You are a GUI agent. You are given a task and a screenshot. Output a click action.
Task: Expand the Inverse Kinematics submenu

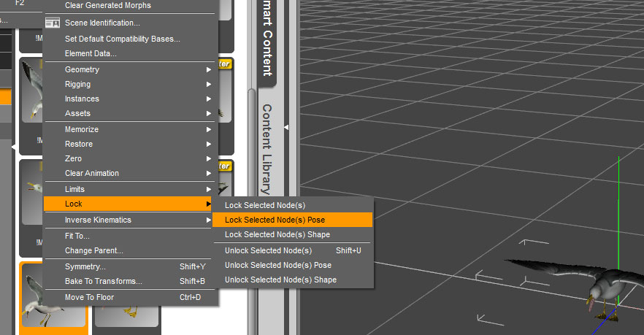tap(129, 220)
